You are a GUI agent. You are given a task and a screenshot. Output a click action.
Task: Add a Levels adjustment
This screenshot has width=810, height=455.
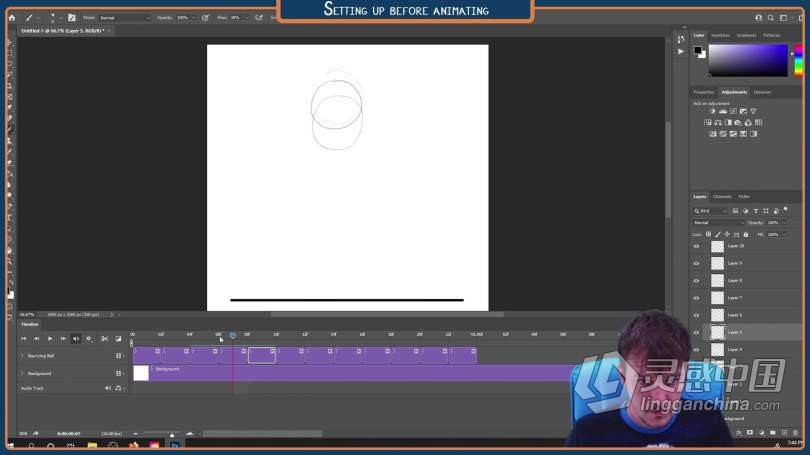723,112
